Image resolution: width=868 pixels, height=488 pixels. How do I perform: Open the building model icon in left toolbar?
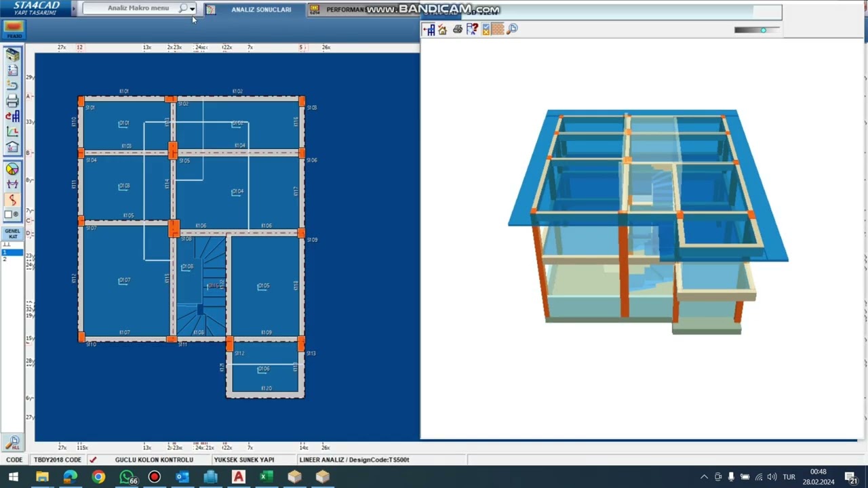click(x=12, y=56)
